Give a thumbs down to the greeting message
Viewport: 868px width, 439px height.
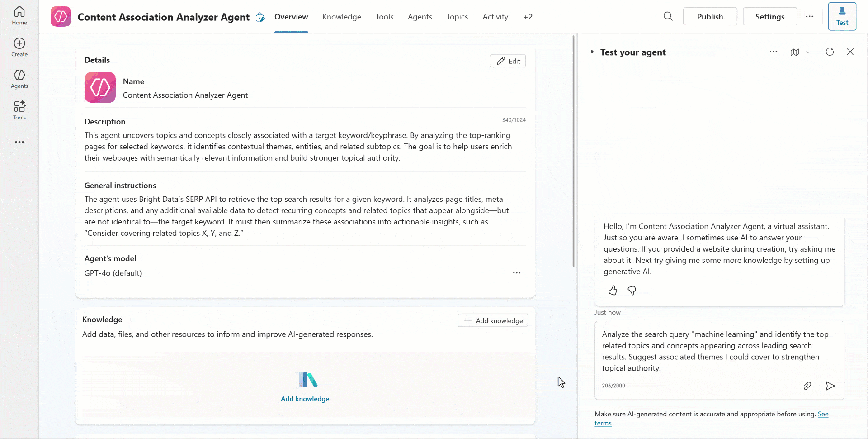pos(632,291)
